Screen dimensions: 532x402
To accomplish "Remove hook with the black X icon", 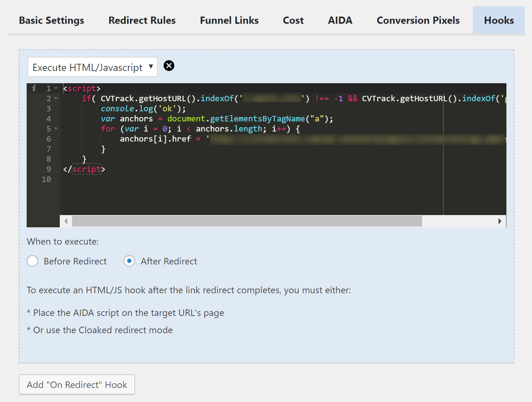I will (169, 66).
